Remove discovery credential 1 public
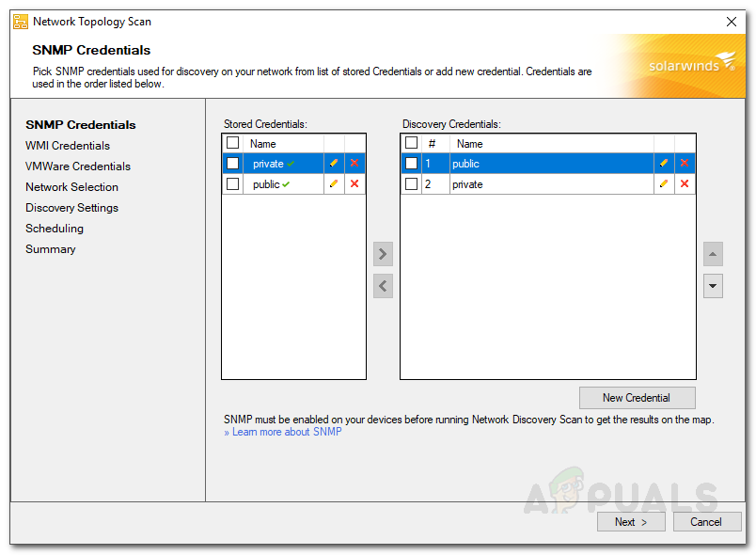This screenshot has width=756, height=555. pyautogui.click(x=685, y=163)
